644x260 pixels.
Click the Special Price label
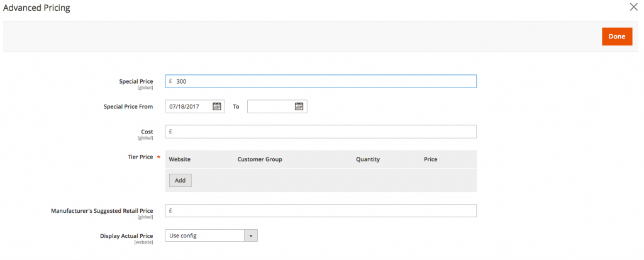tap(136, 82)
